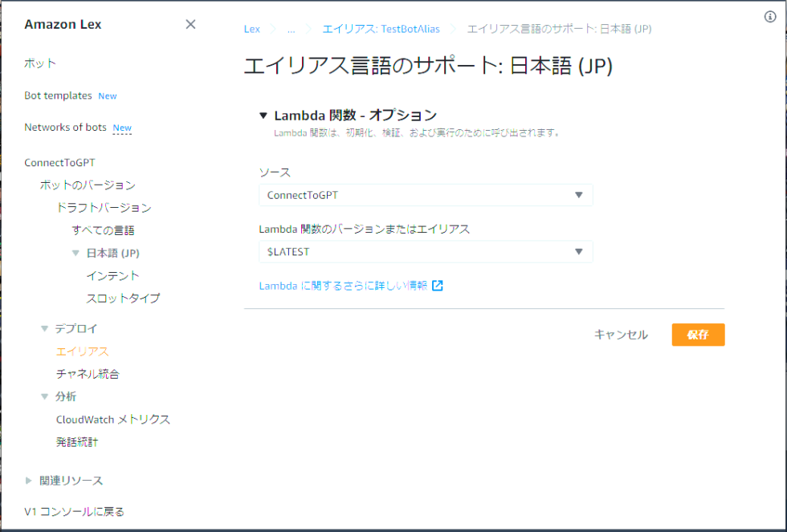Collapse the Lambda 関数 - オプション section
The height and width of the screenshot is (532, 787).
coord(264,115)
